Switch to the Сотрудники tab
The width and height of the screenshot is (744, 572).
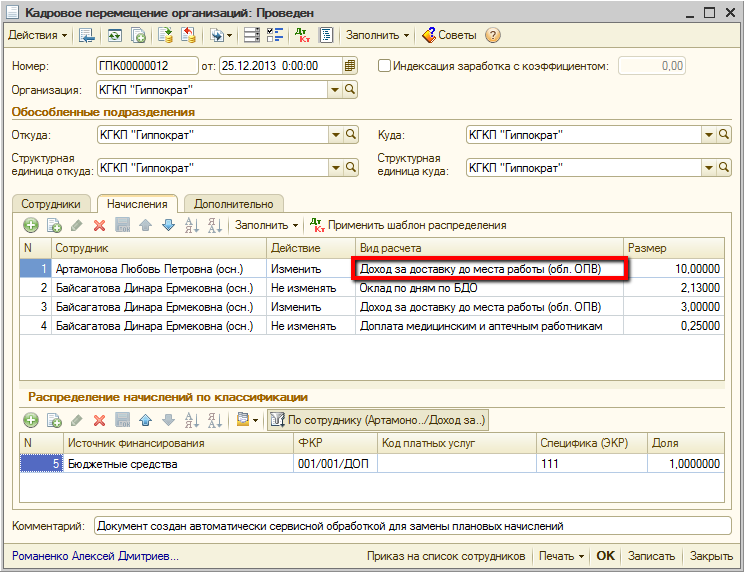pos(52,203)
